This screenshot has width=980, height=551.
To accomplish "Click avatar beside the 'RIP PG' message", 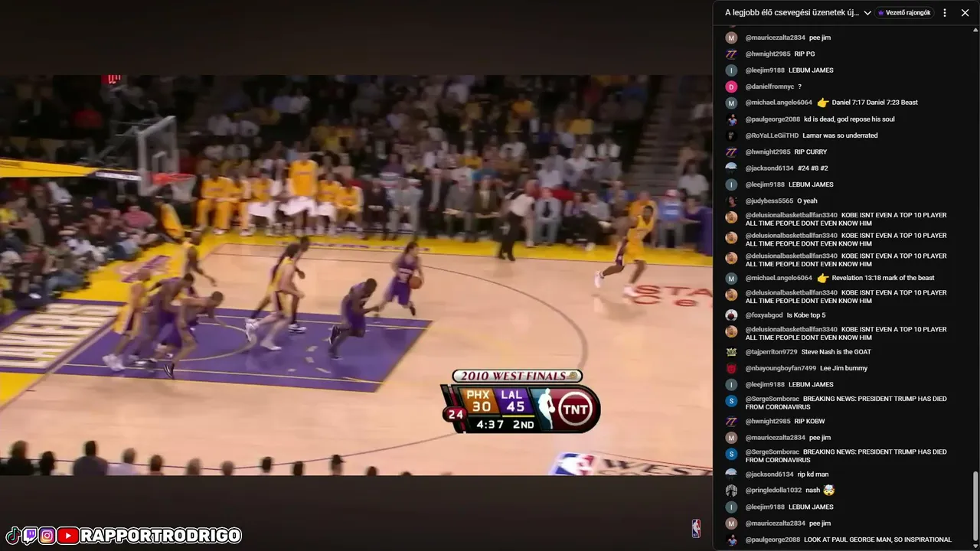I will tap(731, 54).
